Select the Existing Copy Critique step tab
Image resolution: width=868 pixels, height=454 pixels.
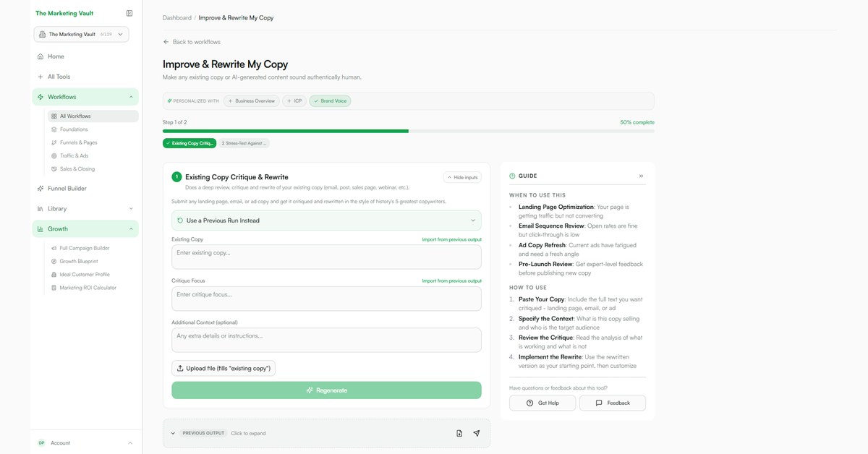point(190,143)
